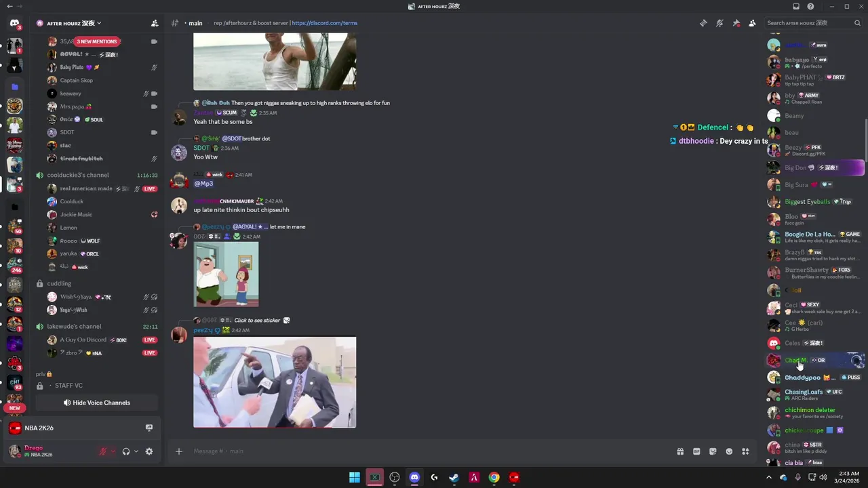Click the taskbar microphone tray icon
This screenshot has height=488, width=868.
(797, 477)
